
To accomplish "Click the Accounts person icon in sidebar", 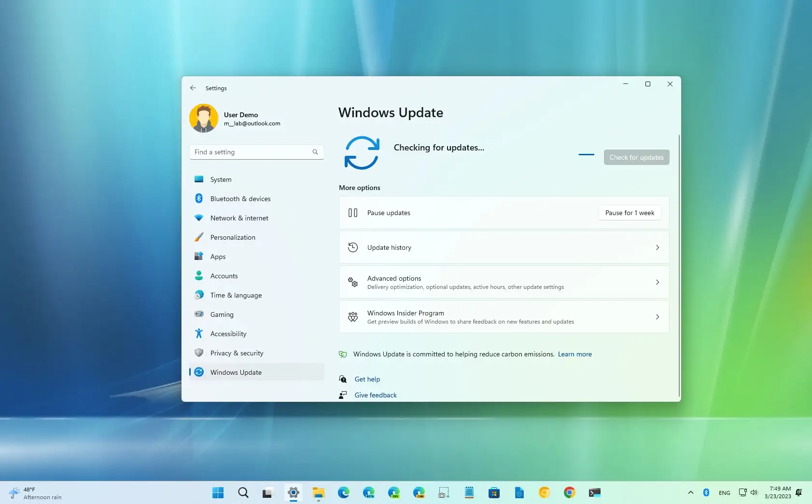I will click(x=199, y=276).
